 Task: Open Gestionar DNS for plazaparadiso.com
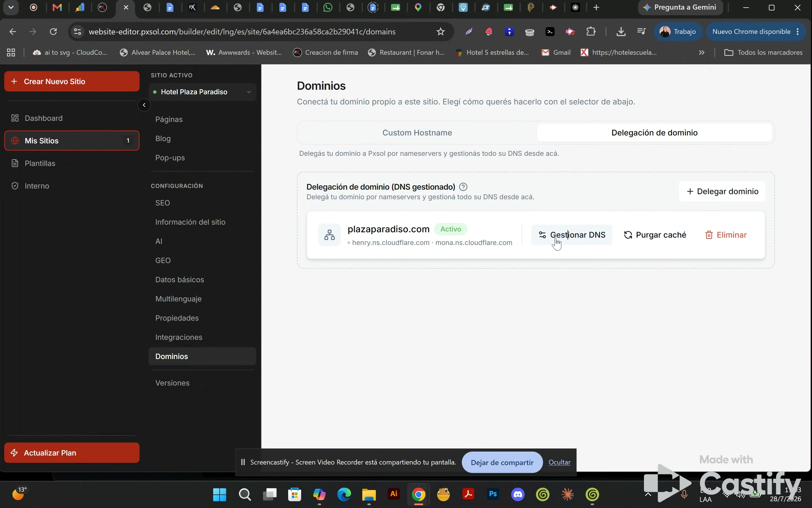point(572,235)
